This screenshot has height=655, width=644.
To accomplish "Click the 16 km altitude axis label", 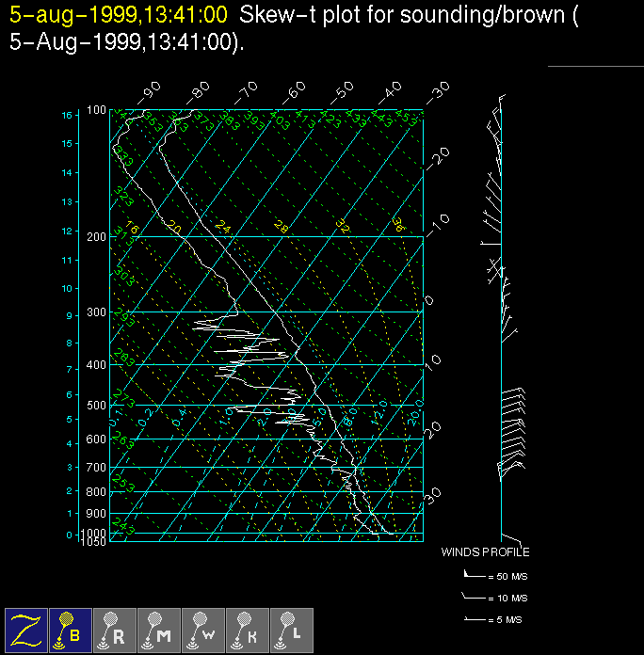I will [67, 115].
